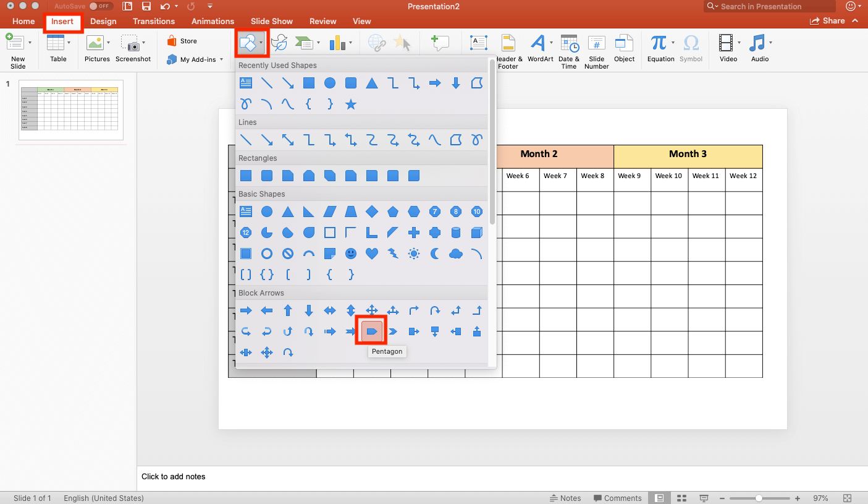The image size is (868, 504).
Task: Select the cloud basic shape
Action: [456, 254]
